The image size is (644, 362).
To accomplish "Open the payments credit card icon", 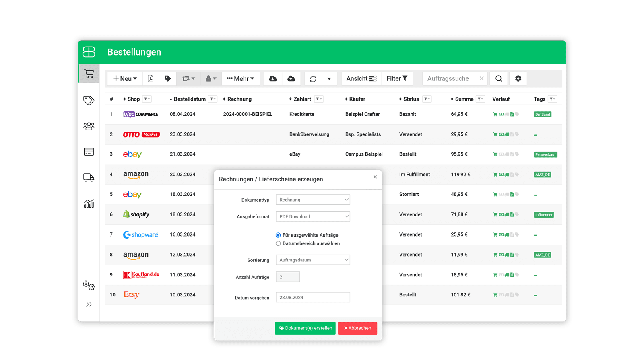I will [89, 152].
